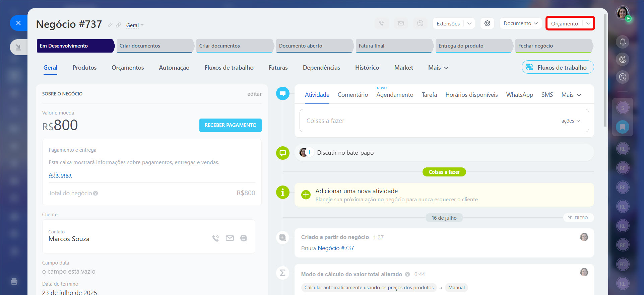Select the WhatsApp activity tab
Screen dimensions: 644x295
tap(520, 95)
